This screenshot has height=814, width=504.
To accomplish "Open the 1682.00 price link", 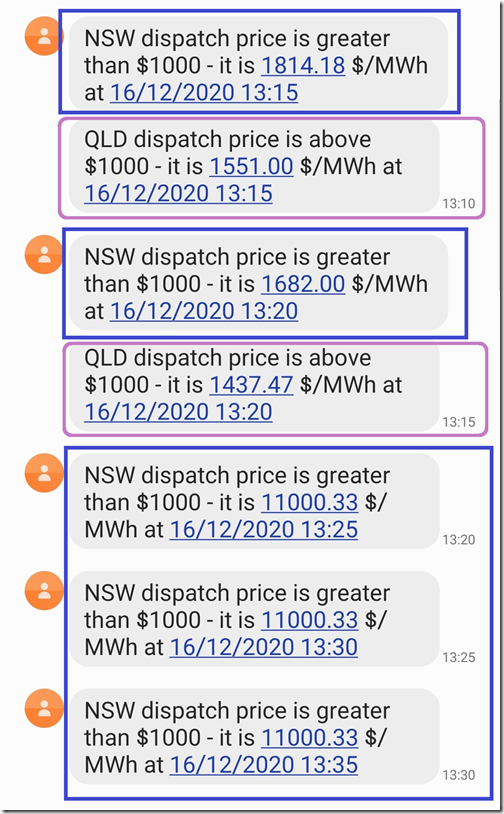I will 303,284.
